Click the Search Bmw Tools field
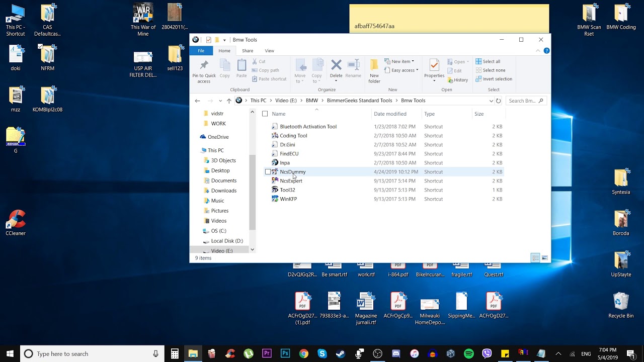 [522, 101]
